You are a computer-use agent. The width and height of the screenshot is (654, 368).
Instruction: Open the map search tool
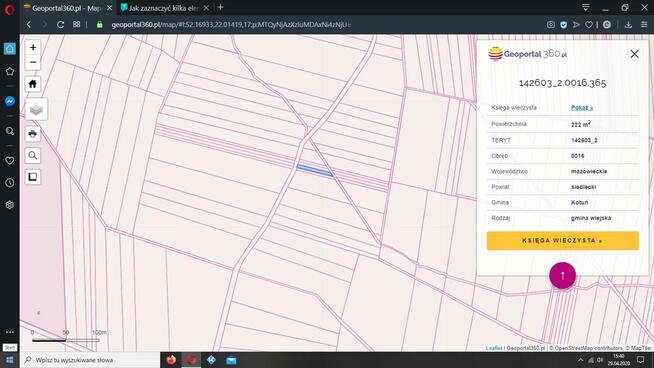pos(33,156)
